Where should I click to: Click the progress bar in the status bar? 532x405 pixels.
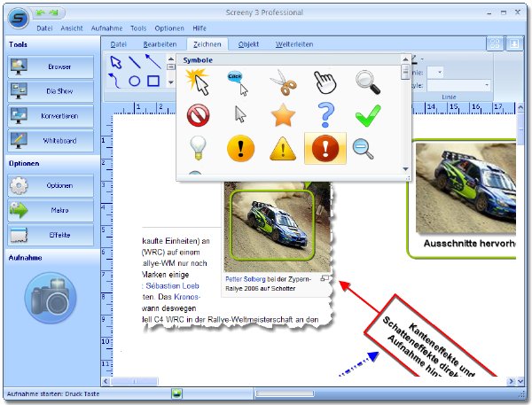(285, 393)
